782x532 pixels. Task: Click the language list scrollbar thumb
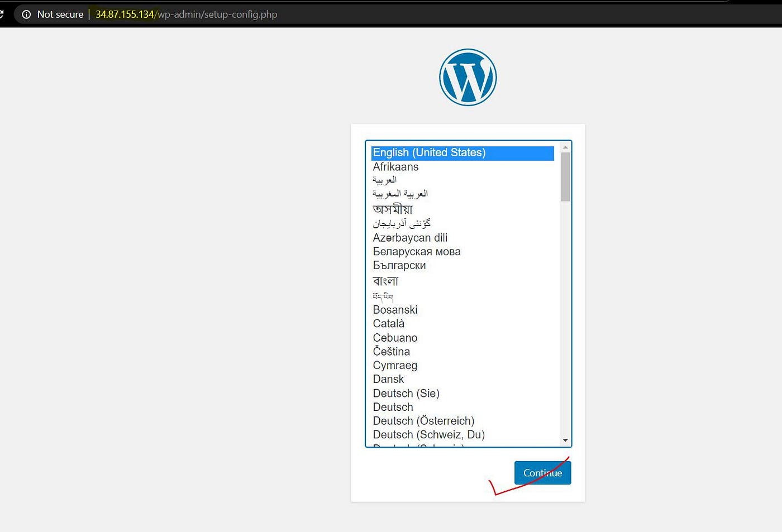click(x=565, y=176)
